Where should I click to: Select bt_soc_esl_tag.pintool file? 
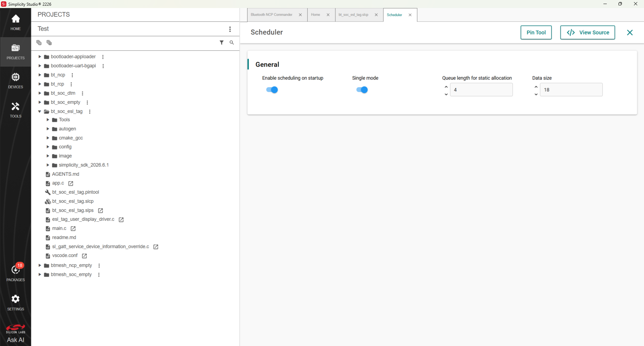pos(75,192)
